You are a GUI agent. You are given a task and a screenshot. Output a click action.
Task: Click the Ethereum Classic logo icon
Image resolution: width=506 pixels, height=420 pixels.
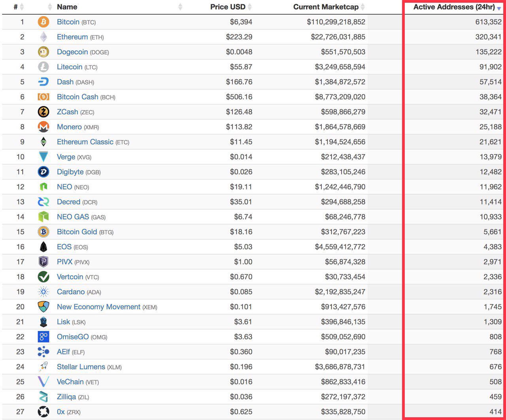pyautogui.click(x=43, y=142)
